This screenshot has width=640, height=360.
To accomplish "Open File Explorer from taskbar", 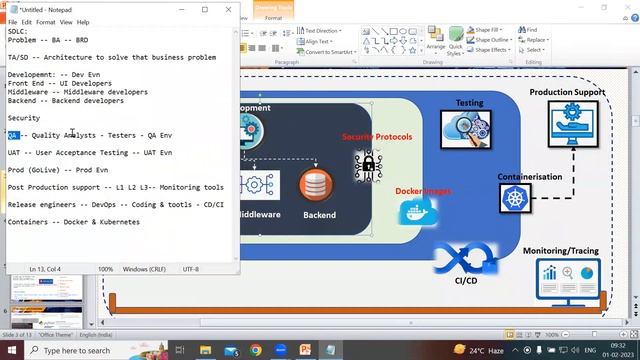I will pos(205,350).
